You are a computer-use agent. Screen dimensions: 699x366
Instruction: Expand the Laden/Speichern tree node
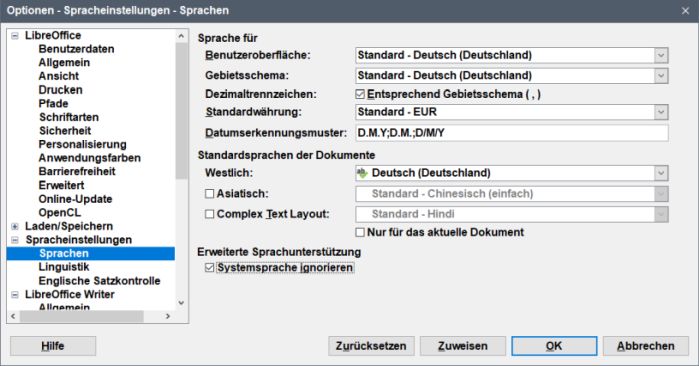coord(15,226)
